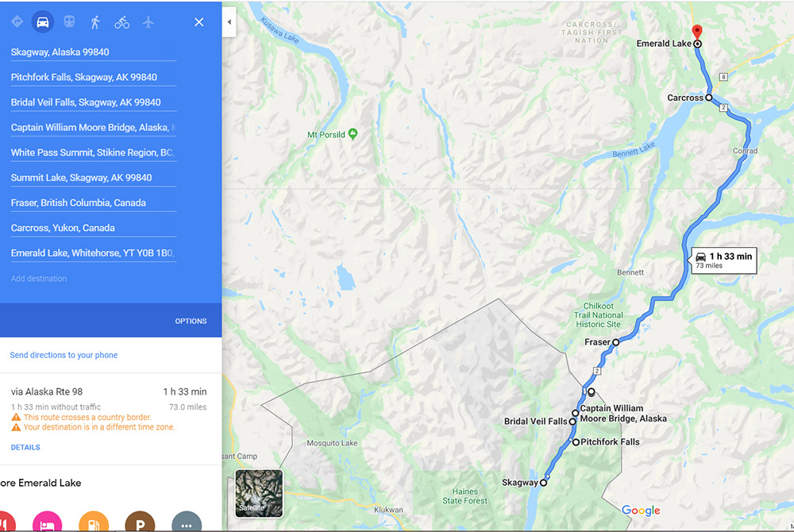Toggle the Satellite view thumbnail
This screenshot has height=532, width=794.
point(259,494)
